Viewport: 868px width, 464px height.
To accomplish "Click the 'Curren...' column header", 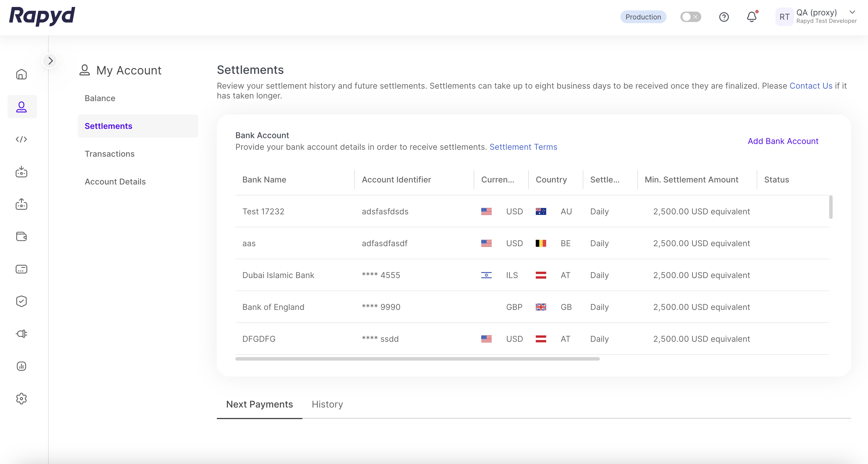I will point(497,180).
